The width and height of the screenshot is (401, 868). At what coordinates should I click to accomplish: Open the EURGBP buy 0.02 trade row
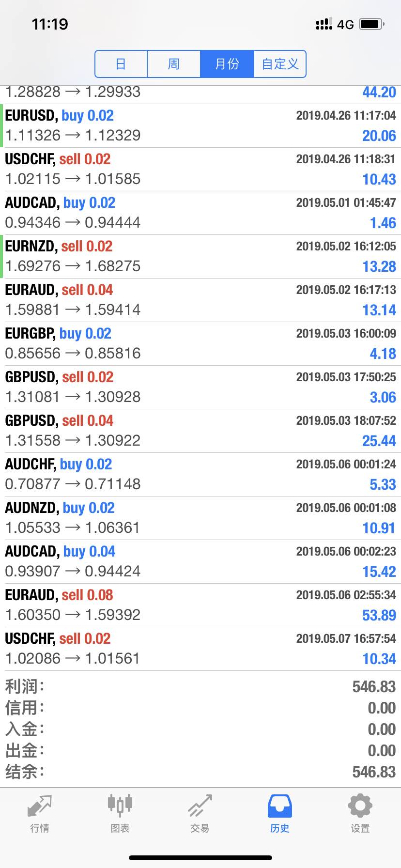(200, 343)
